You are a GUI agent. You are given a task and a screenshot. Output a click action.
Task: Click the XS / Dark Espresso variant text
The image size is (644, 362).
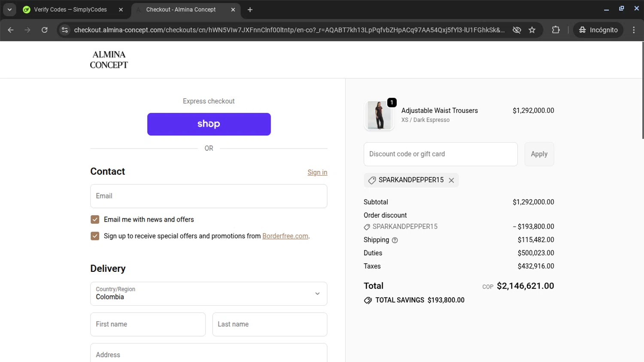[x=425, y=120]
